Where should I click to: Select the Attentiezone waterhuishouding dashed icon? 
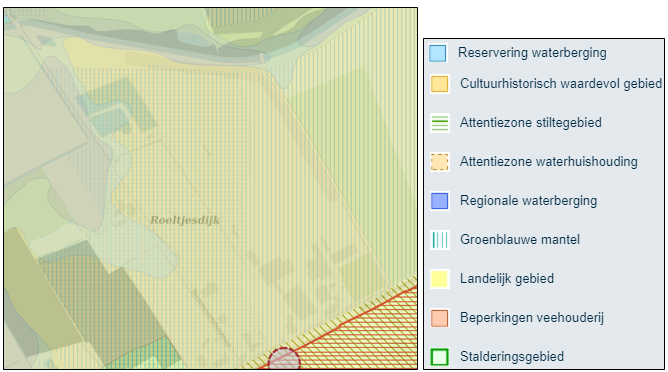pyautogui.click(x=440, y=162)
